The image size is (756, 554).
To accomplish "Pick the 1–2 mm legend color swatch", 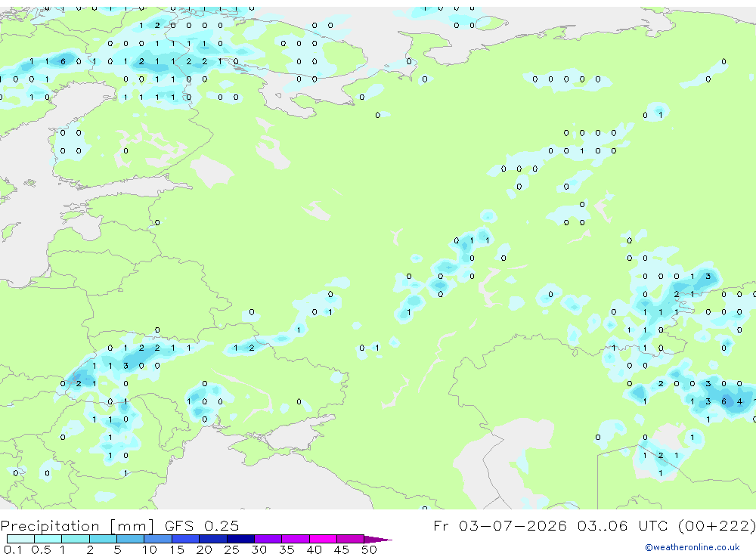I will point(75,539).
